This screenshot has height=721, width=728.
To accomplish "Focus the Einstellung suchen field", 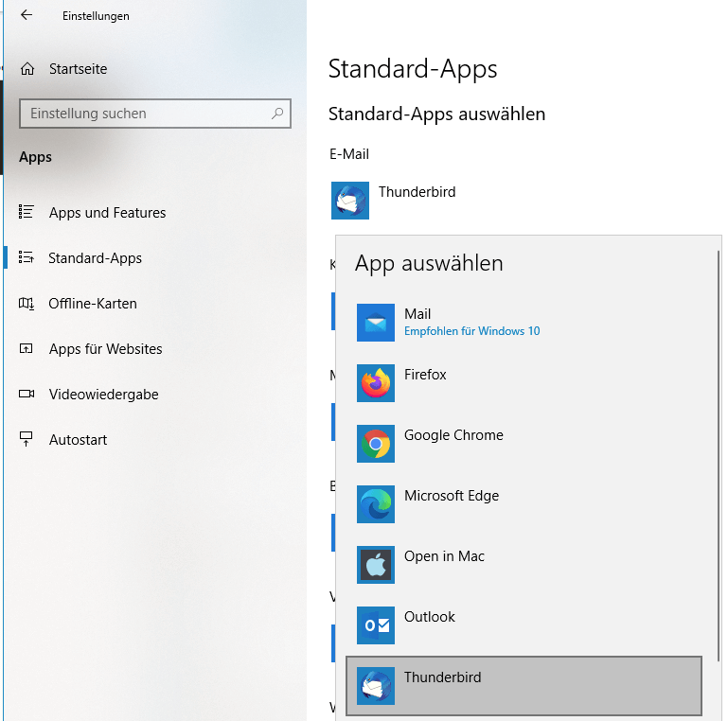I will 155,114.
